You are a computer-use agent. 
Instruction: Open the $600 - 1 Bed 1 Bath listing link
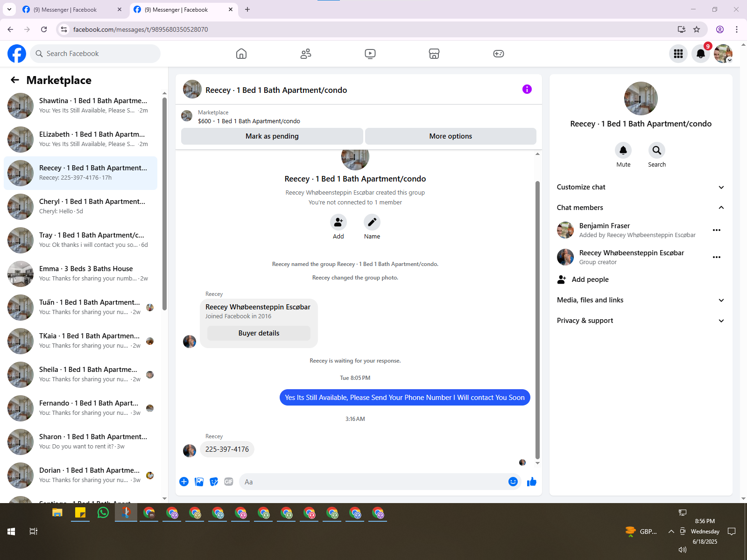[249, 121]
